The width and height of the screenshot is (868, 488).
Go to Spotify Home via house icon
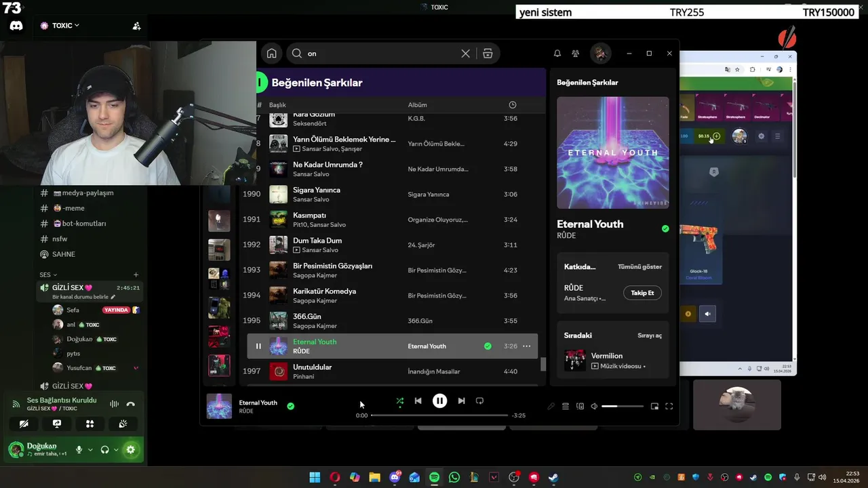tap(272, 54)
